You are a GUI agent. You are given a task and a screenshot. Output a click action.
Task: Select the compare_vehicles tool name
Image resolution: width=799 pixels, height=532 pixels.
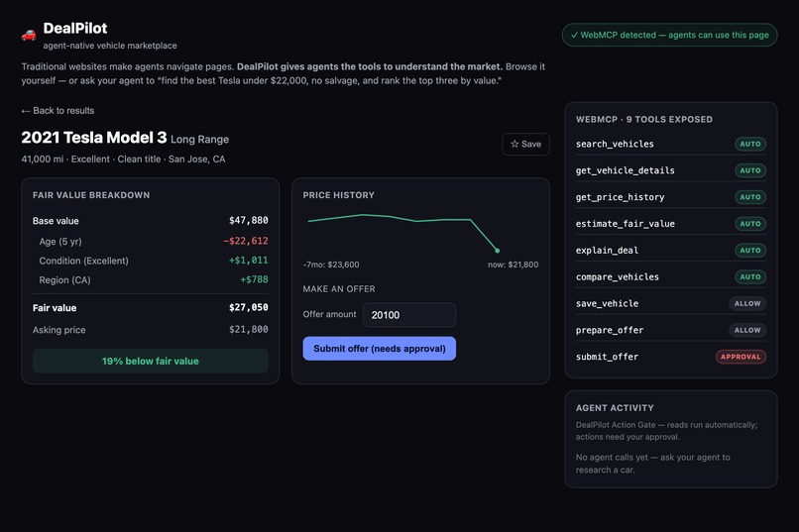pos(618,277)
